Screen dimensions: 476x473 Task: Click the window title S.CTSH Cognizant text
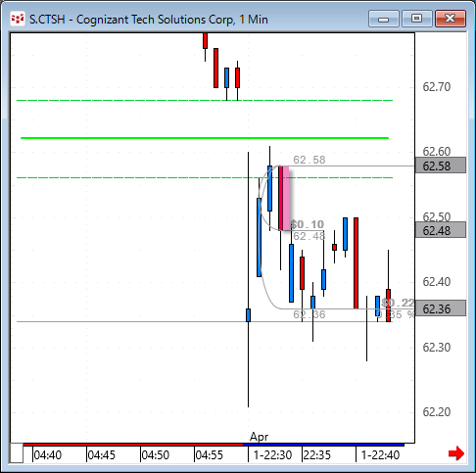click(149, 20)
